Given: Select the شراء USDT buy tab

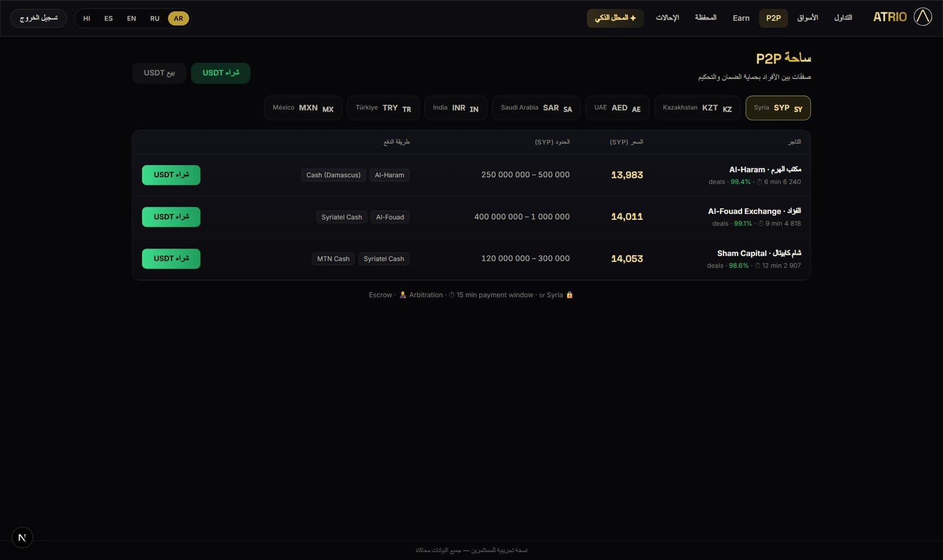Looking at the screenshot, I should tap(221, 73).
